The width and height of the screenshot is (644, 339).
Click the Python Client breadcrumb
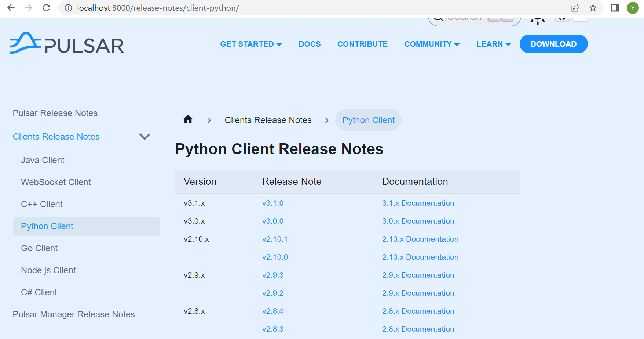coord(368,120)
